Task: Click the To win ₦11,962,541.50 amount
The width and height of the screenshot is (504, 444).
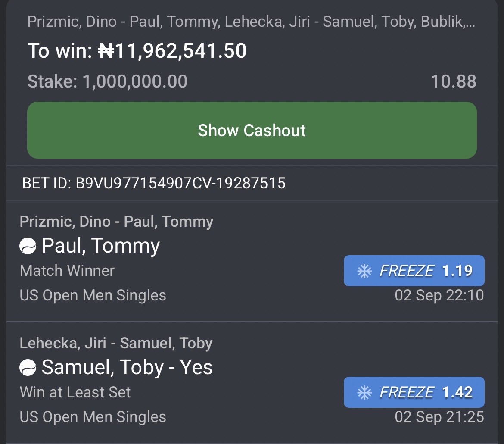Action: [x=137, y=51]
